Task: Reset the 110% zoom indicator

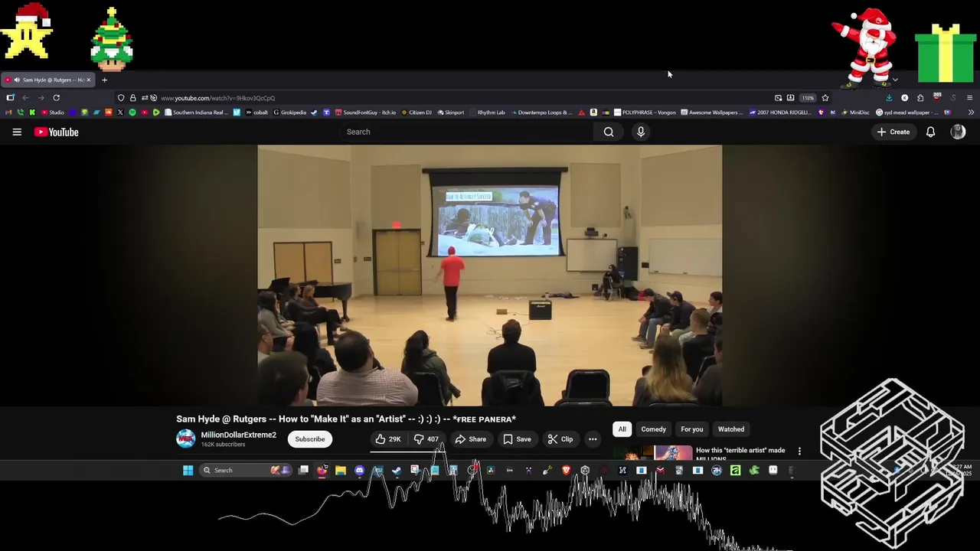Action: (x=808, y=98)
